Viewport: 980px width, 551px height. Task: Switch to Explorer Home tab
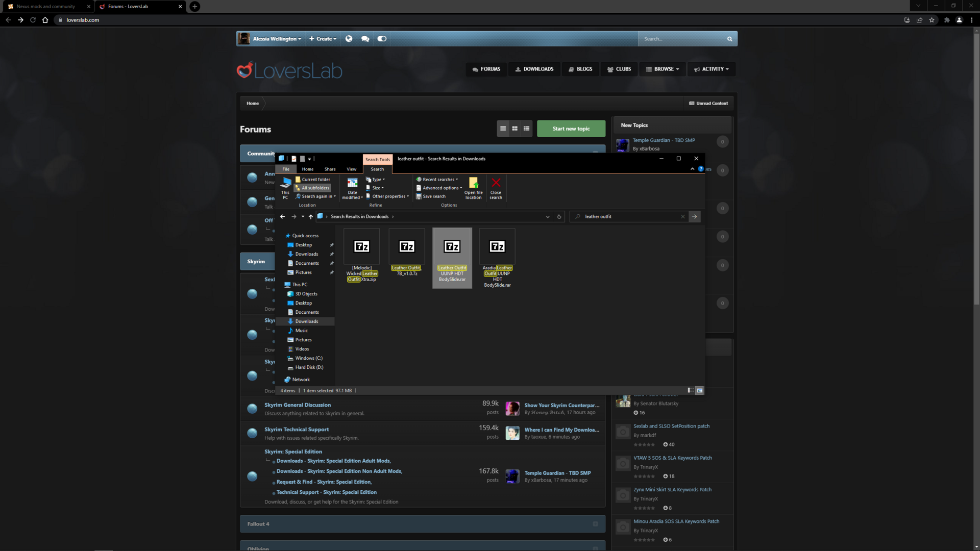(308, 169)
